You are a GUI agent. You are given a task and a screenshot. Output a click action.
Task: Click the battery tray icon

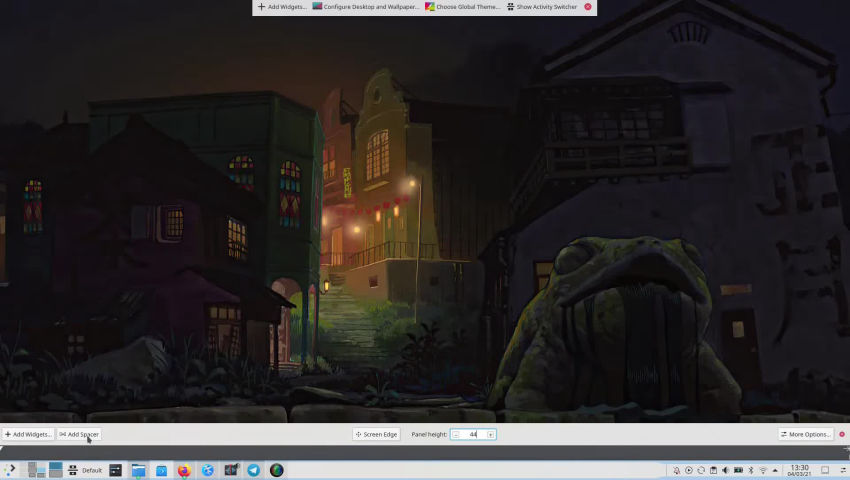[738, 470]
